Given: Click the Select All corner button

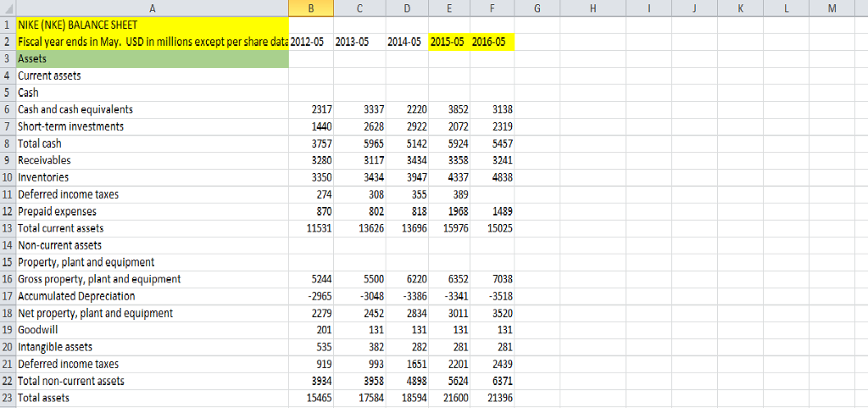Looking at the screenshot, I should pos(8,8).
